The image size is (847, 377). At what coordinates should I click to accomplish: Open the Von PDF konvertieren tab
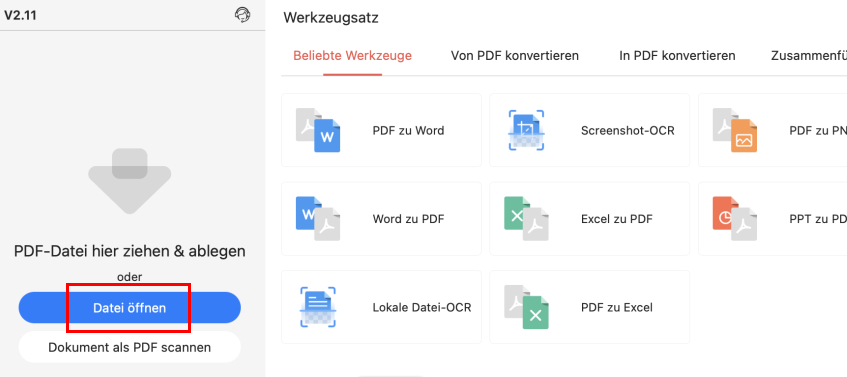[515, 56]
